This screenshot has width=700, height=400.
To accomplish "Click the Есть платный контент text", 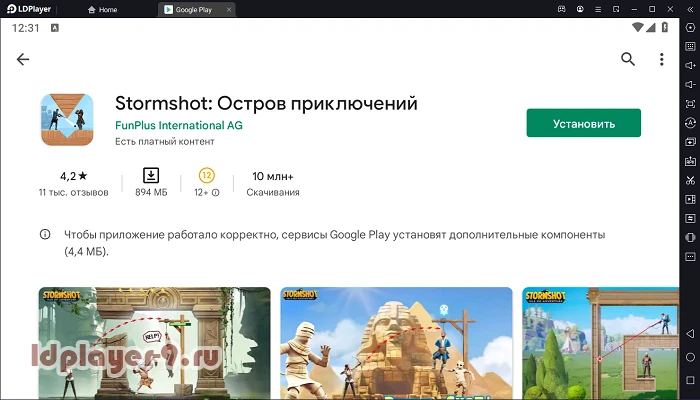I will [165, 142].
